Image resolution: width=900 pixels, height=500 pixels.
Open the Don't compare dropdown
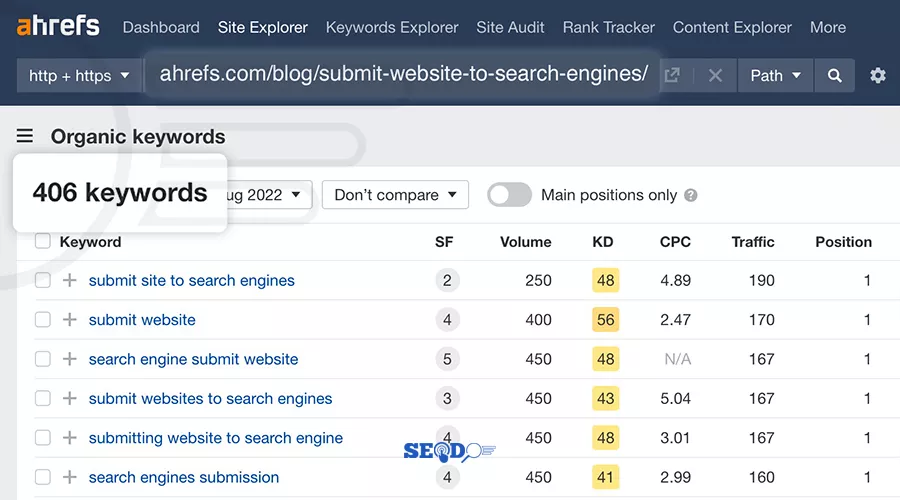[x=395, y=195]
